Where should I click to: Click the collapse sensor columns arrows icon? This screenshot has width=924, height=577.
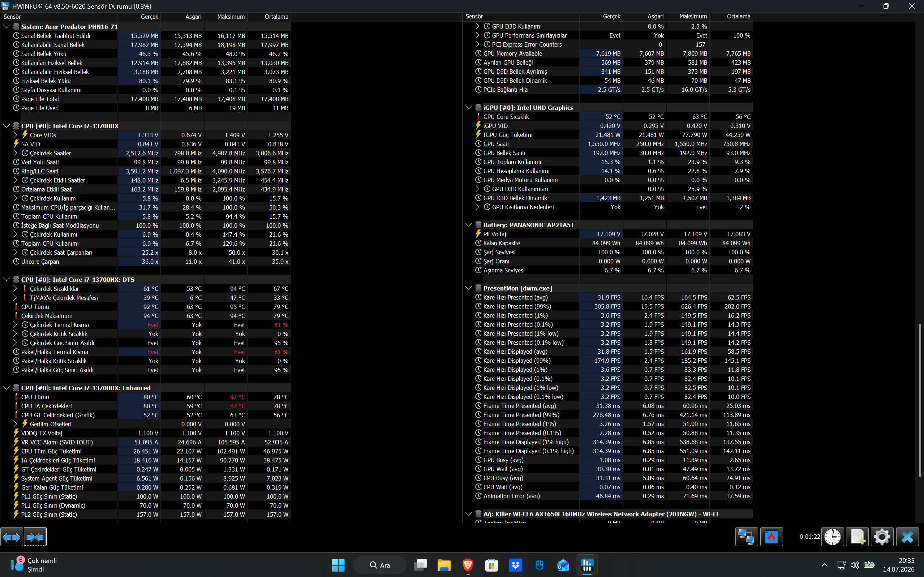click(x=35, y=537)
